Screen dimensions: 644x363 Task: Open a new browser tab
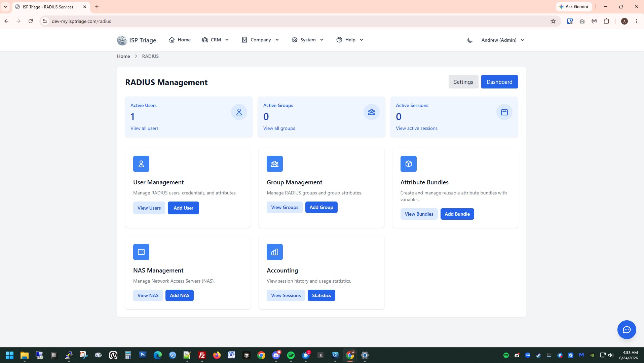97,7
